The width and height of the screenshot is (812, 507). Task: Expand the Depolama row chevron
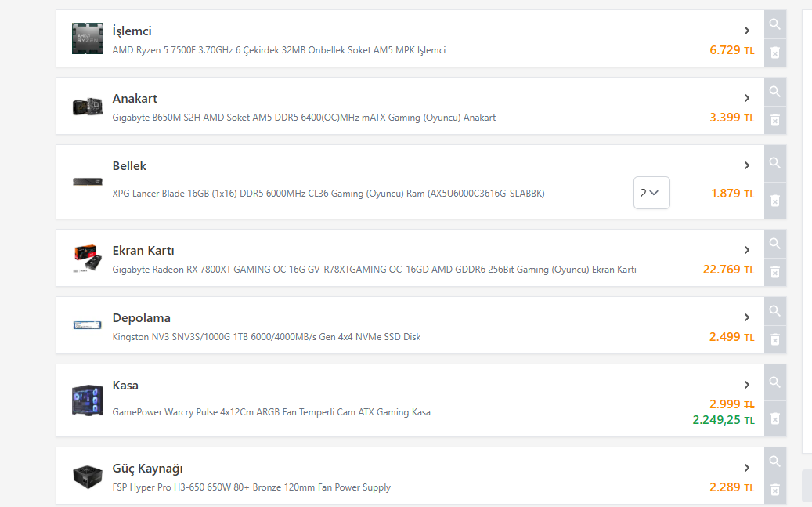tap(747, 317)
